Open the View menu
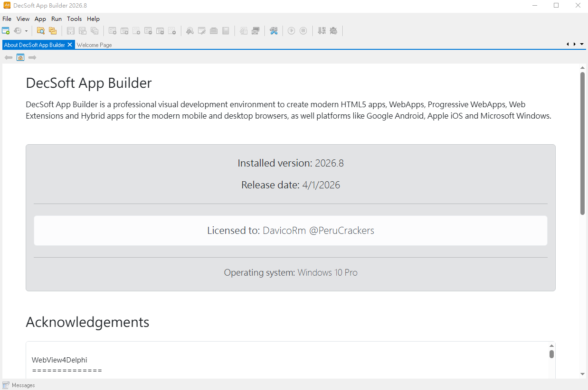This screenshot has height=390, width=588. pos(23,19)
